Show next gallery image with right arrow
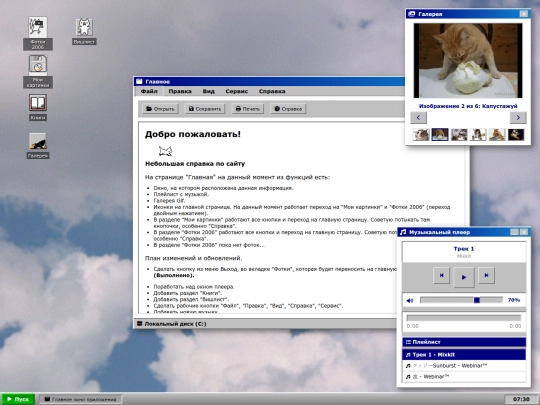 [x=518, y=117]
